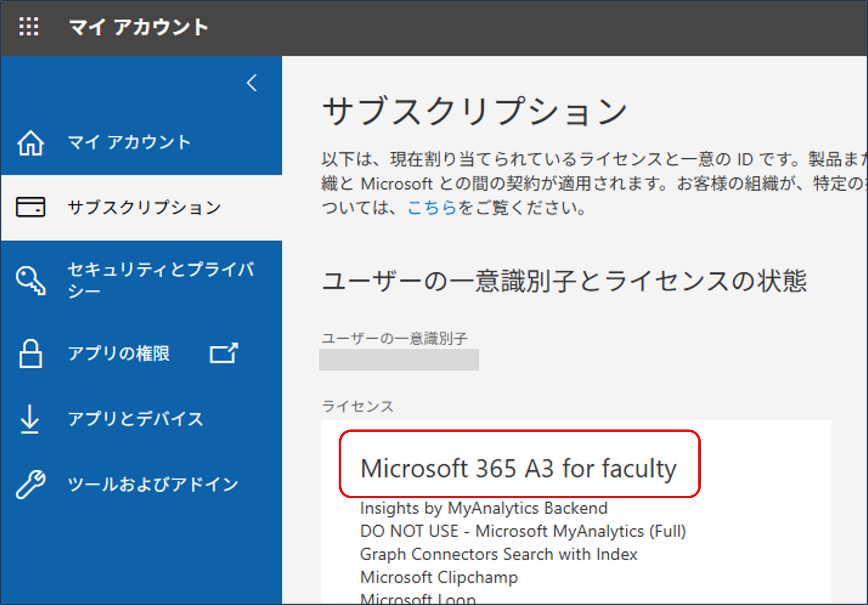Click the サブスクリプション page heading
The image size is (868, 605).
[474, 110]
